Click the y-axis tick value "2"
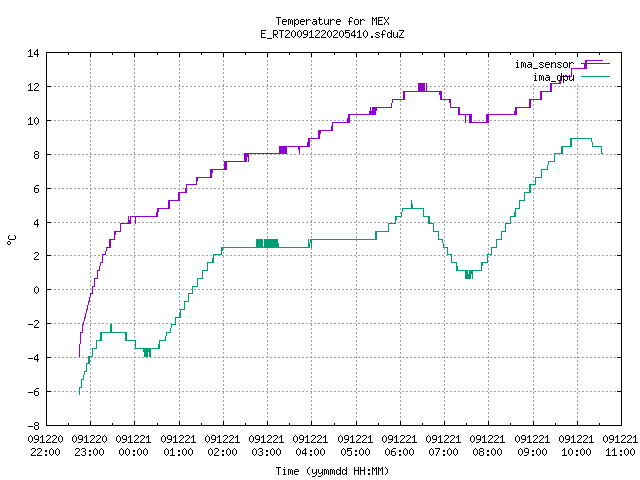 coord(36,256)
